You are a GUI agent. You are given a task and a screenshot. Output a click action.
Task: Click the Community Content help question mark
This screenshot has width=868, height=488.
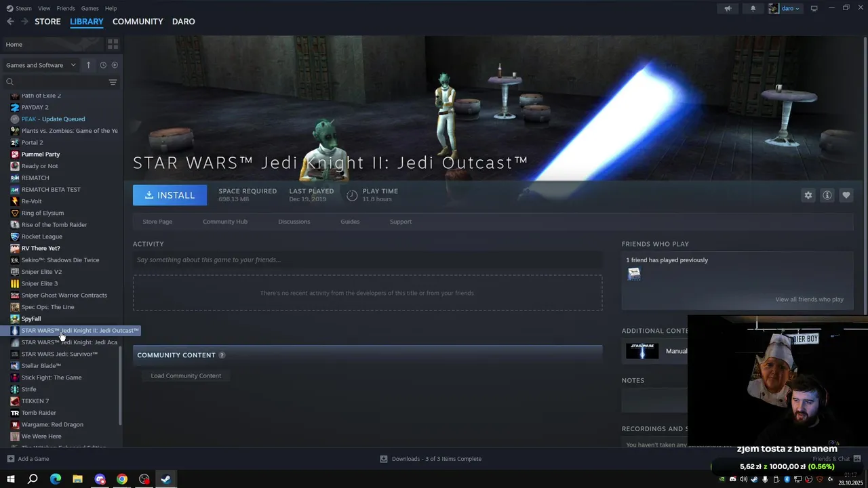[222, 355]
